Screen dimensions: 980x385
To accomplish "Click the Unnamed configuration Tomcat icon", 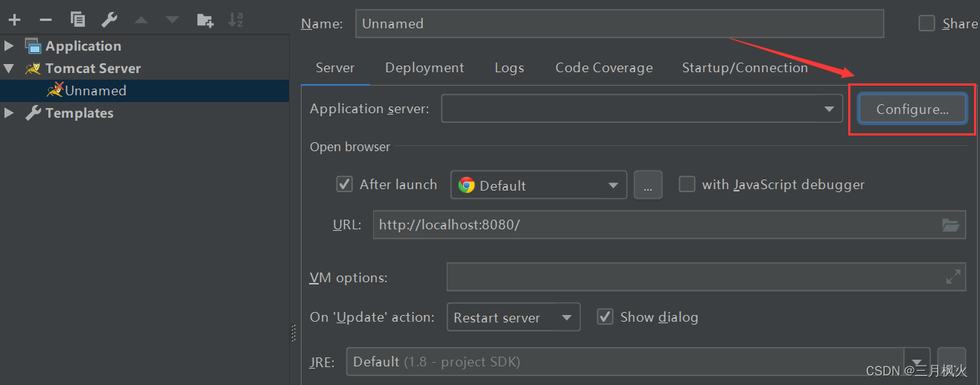I will (54, 90).
